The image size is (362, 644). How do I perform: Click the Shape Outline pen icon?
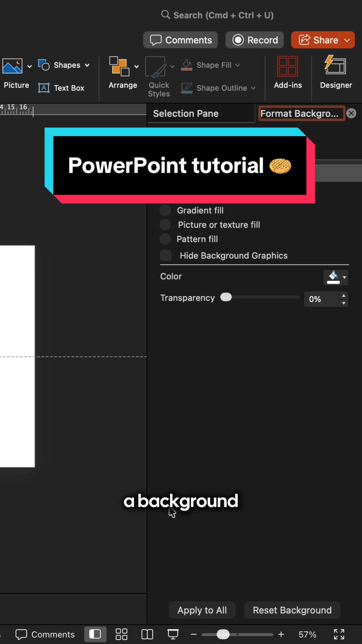click(187, 88)
